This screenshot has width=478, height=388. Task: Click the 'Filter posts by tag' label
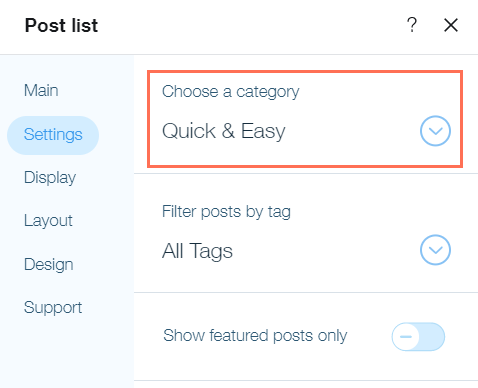[226, 212]
